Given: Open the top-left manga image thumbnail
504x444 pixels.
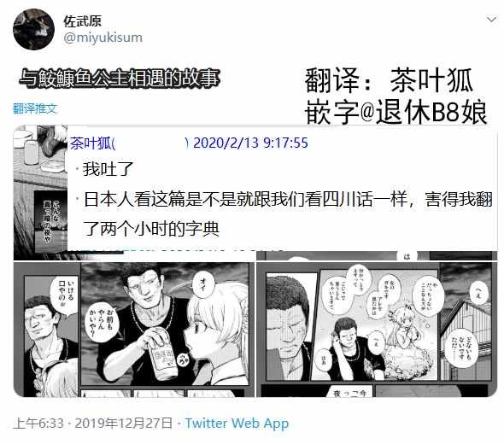Looking at the screenshot, I should (40, 193).
